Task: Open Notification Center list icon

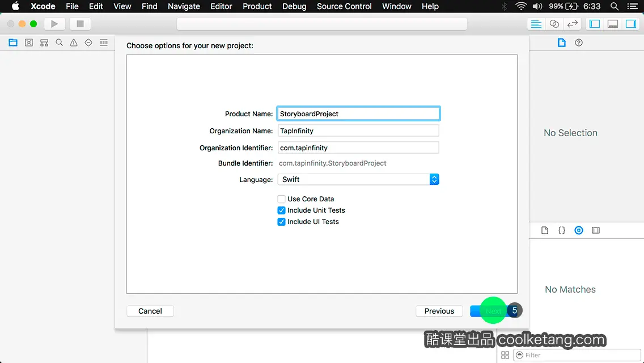Action: pyautogui.click(x=633, y=6)
